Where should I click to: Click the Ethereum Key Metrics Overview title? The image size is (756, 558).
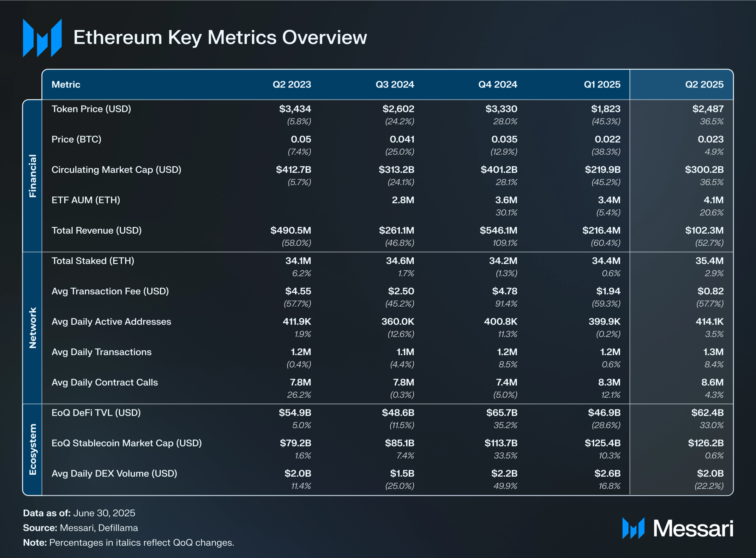[x=220, y=37]
